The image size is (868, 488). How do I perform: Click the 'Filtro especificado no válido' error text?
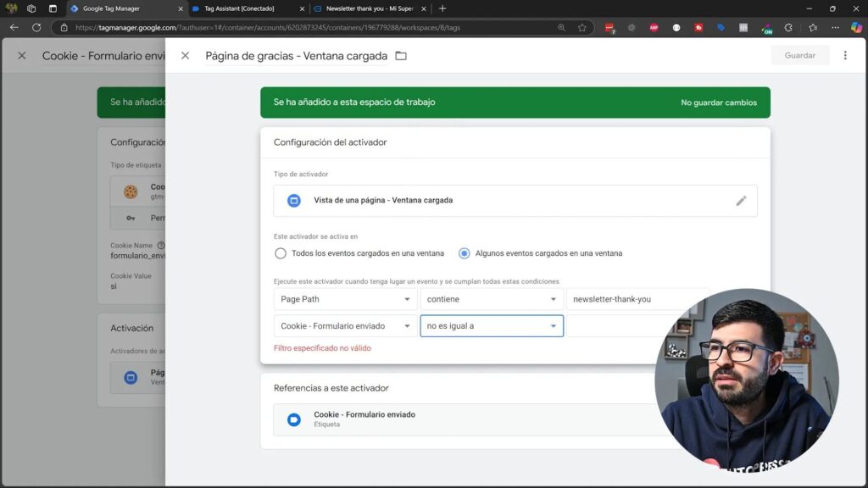322,348
